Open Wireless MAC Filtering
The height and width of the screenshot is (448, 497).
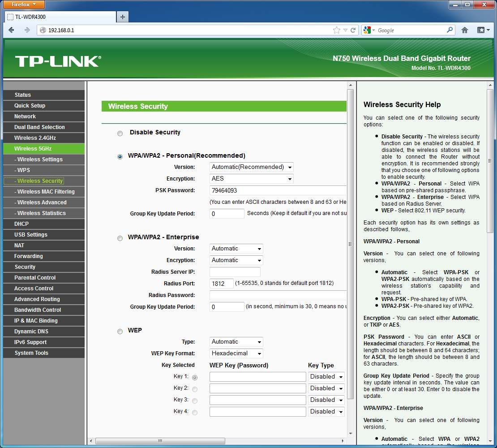click(44, 192)
